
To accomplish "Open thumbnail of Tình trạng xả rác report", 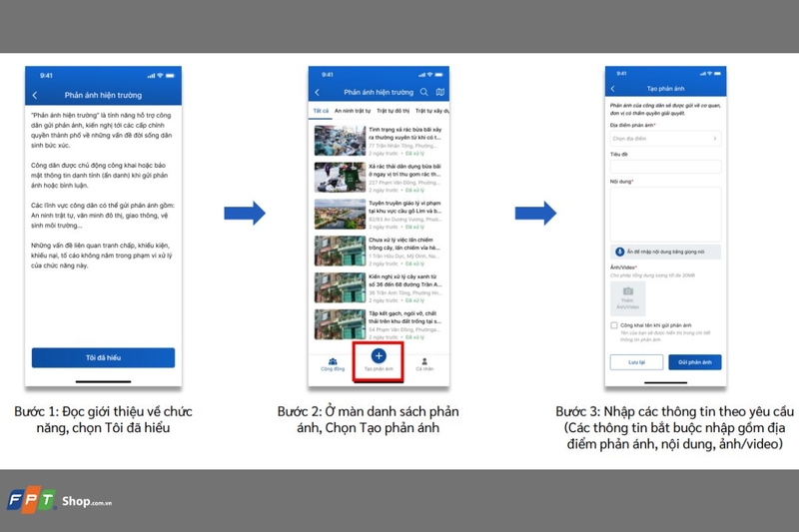I will (340, 141).
